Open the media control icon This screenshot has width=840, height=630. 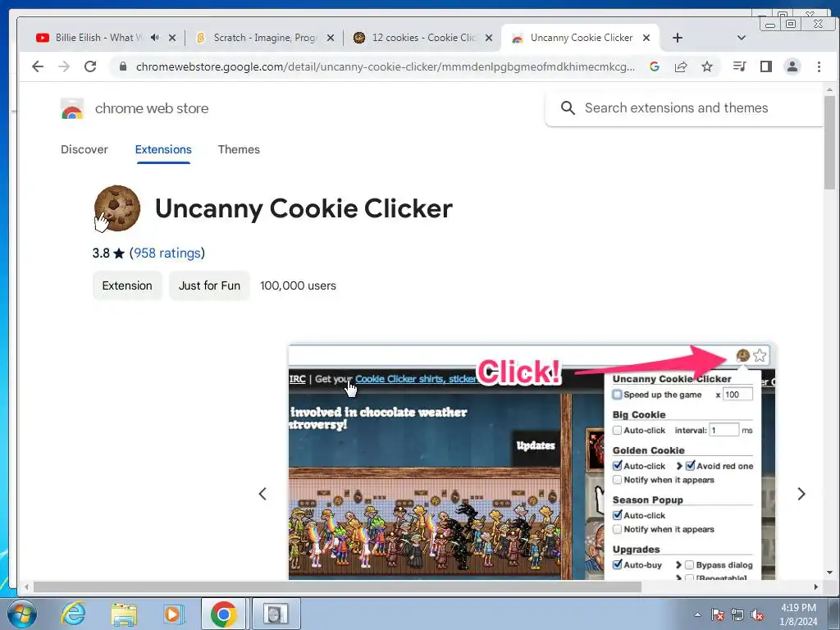pos(739,66)
